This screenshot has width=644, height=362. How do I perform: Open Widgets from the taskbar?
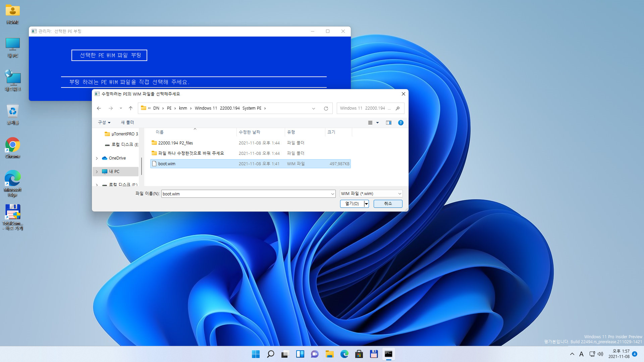point(300,354)
